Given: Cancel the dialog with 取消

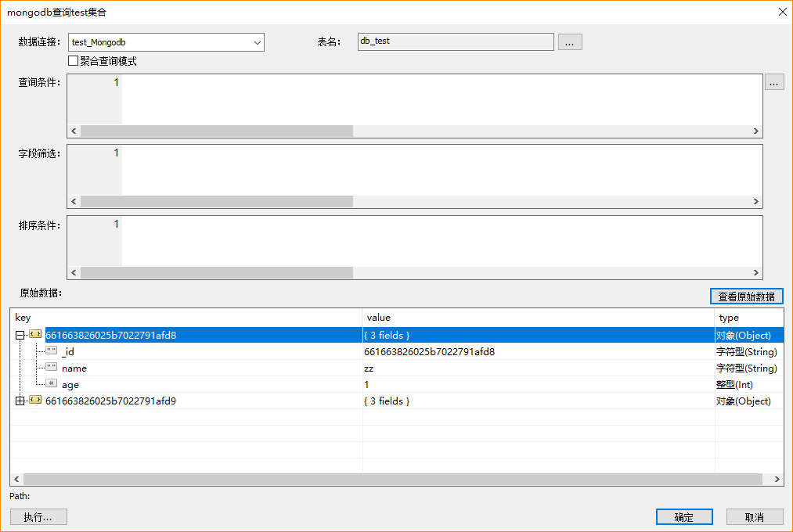Looking at the screenshot, I should 755,517.
